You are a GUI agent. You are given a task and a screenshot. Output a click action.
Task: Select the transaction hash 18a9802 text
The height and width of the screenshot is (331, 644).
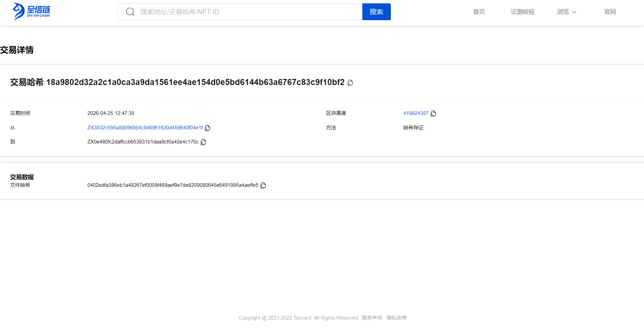pos(196,82)
